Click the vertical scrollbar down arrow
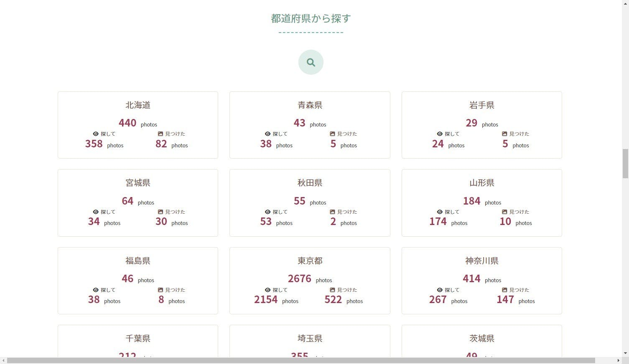Viewport: 629px width, 364px height. click(625, 353)
